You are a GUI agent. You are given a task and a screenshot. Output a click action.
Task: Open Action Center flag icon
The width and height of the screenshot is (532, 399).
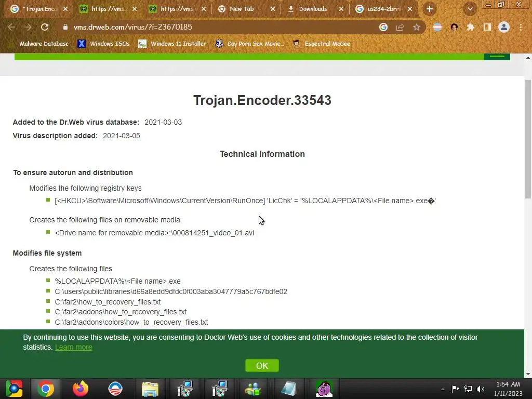(x=455, y=389)
